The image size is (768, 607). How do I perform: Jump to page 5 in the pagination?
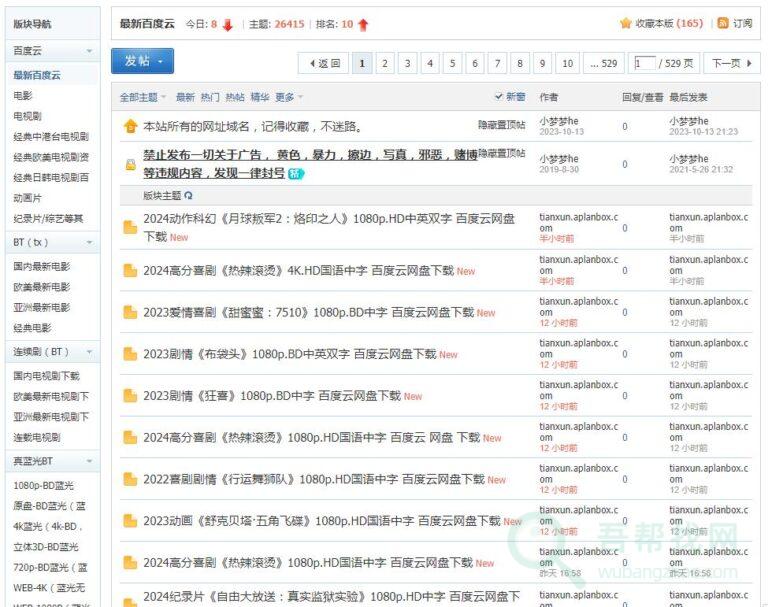tap(452, 63)
